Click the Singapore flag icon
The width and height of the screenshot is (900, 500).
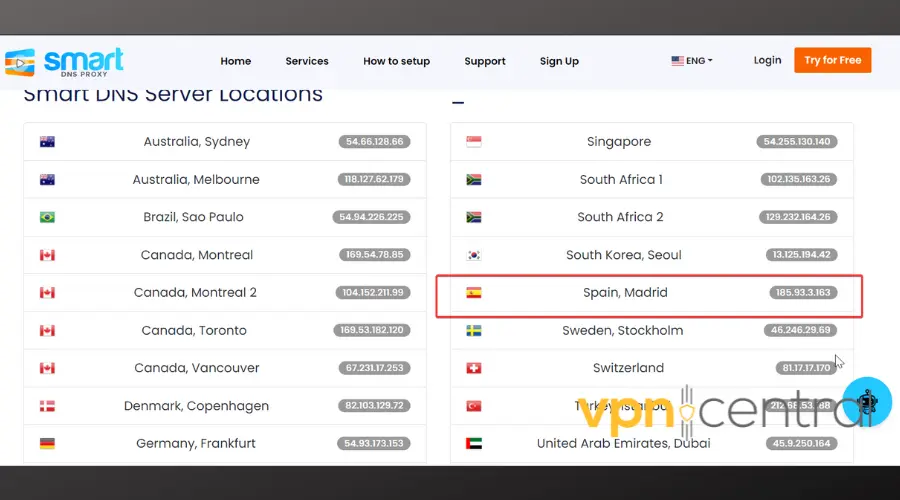(x=474, y=142)
